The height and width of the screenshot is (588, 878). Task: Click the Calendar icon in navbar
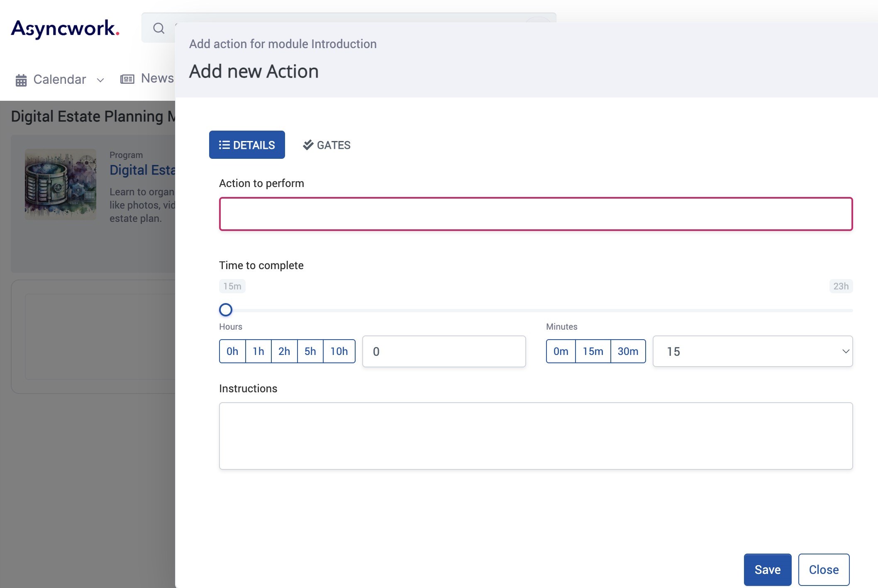click(x=21, y=80)
